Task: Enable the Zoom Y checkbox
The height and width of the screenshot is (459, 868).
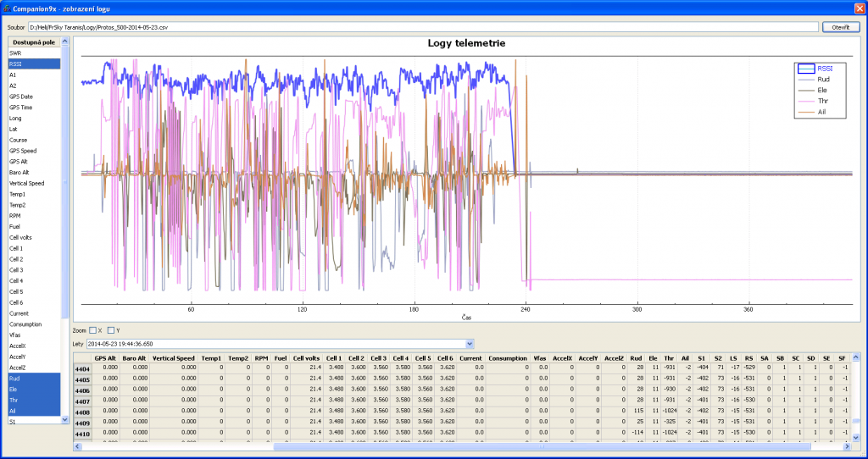Action: tap(111, 330)
